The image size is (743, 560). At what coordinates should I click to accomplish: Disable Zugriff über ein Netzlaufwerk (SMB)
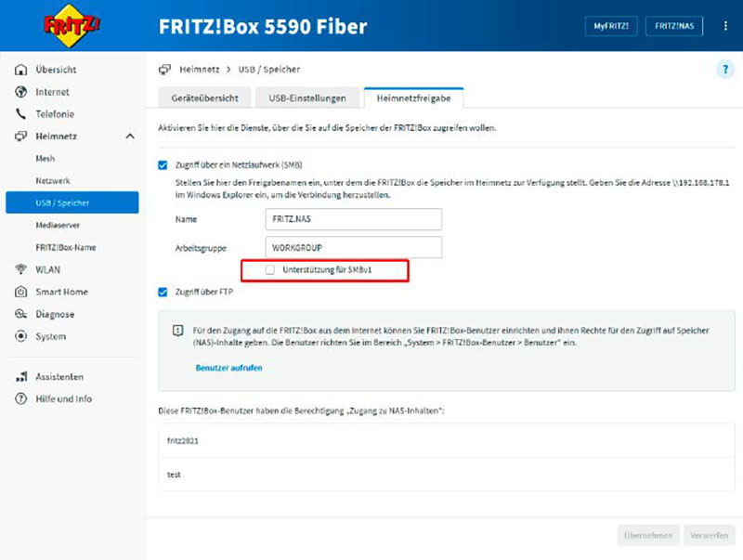163,165
